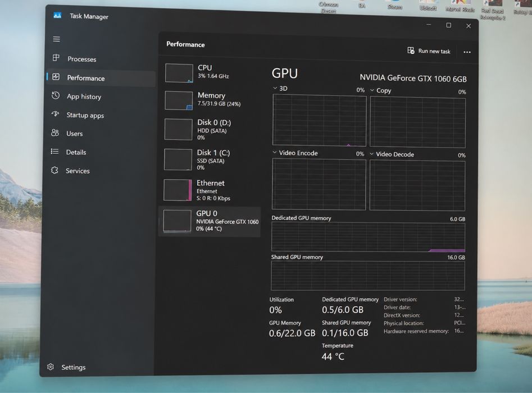This screenshot has width=532, height=393.
Task: Open the hamburger navigation menu
Action: pyautogui.click(x=56, y=39)
